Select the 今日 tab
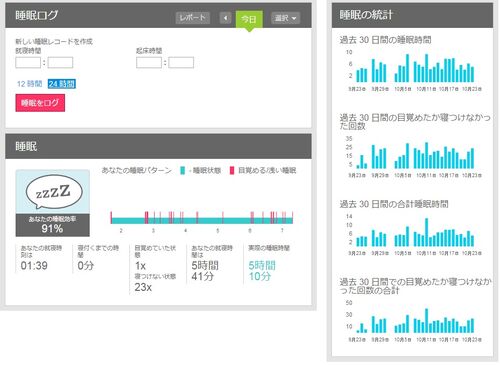Viewport: 500px width, 365px height. (x=249, y=19)
